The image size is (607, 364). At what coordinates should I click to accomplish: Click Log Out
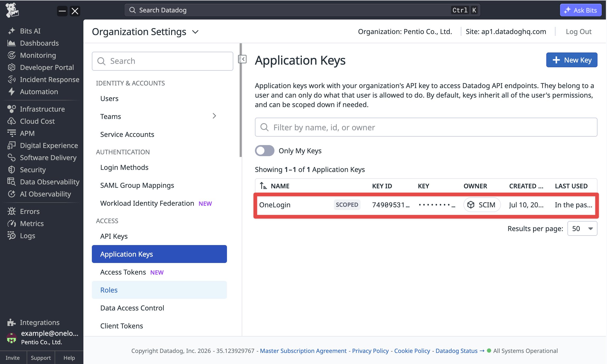tap(578, 32)
